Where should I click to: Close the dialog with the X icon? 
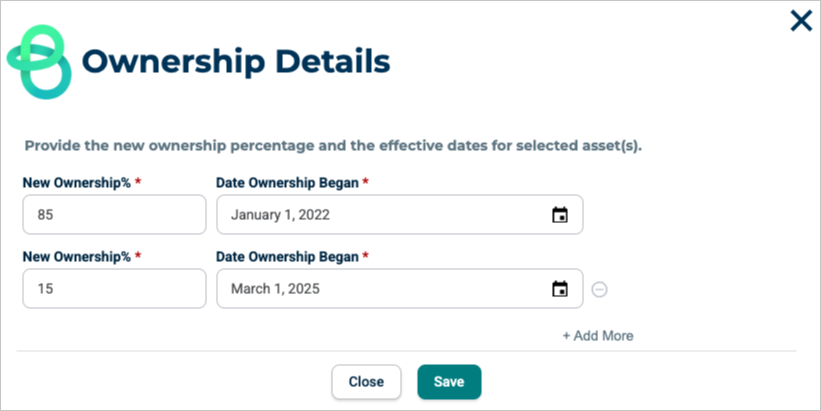pos(801,21)
